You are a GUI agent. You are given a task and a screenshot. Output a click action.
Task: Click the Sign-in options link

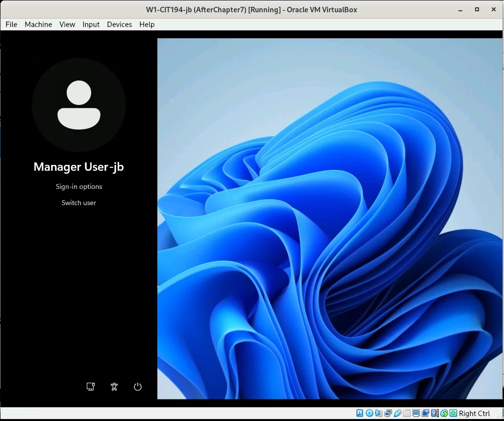coord(79,186)
